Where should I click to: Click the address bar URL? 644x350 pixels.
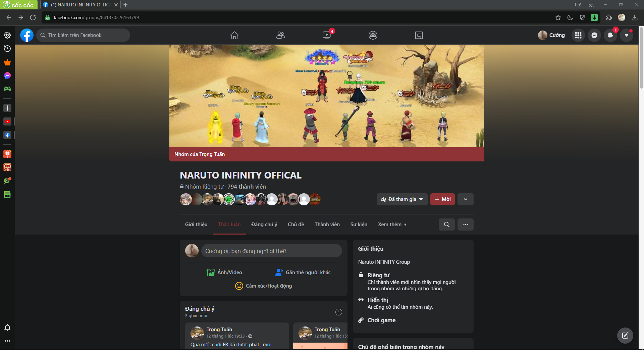[x=96, y=17]
